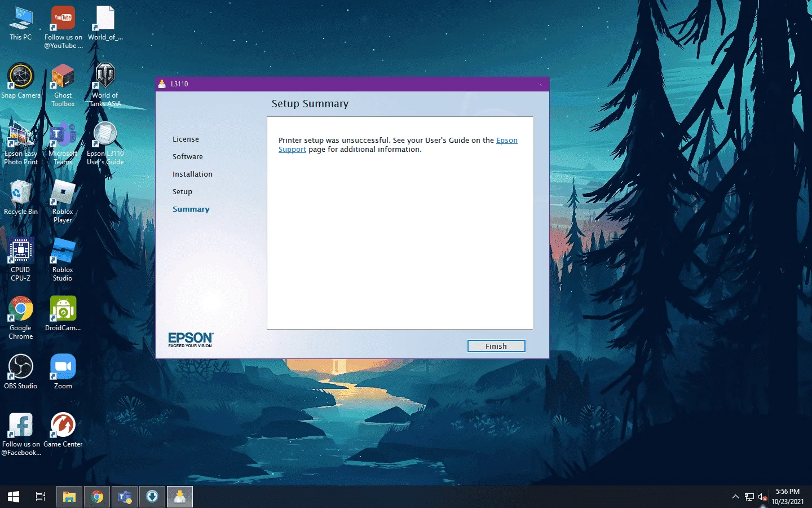Viewport: 812px width, 508px height.
Task: Open Follow us on Facebook shortcut
Action: tap(21, 434)
